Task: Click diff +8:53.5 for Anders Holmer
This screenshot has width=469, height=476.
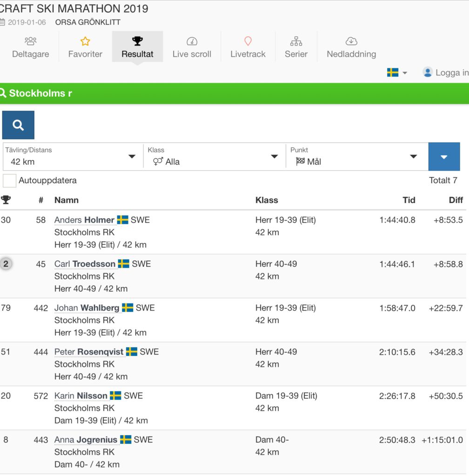Action: pyautogui.click(x=448, y=220)
